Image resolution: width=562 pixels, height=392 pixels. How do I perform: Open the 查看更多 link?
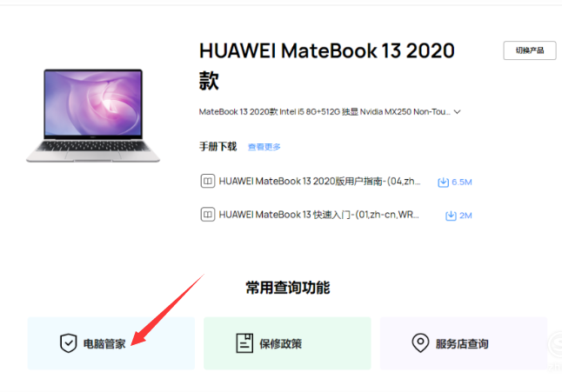click(264, 147)
